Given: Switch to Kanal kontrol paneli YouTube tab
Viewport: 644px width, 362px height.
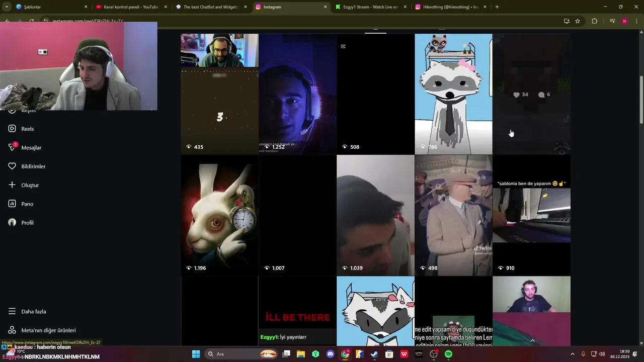Looking at the screenshot, I should tap(131, 7).
